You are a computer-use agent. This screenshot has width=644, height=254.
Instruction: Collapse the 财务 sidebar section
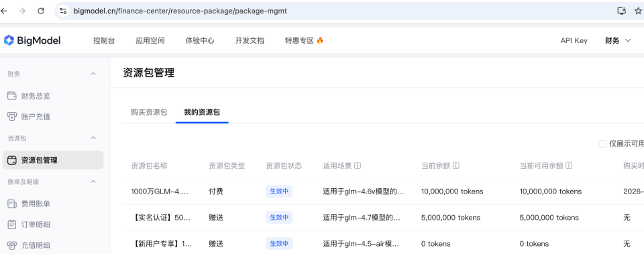coord(93,74)
